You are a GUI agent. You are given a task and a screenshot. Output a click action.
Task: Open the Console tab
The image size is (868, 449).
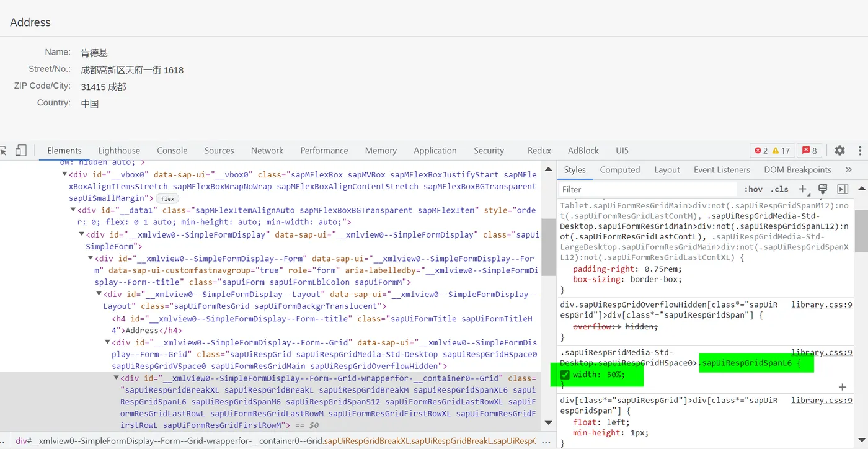click(172, 151)
